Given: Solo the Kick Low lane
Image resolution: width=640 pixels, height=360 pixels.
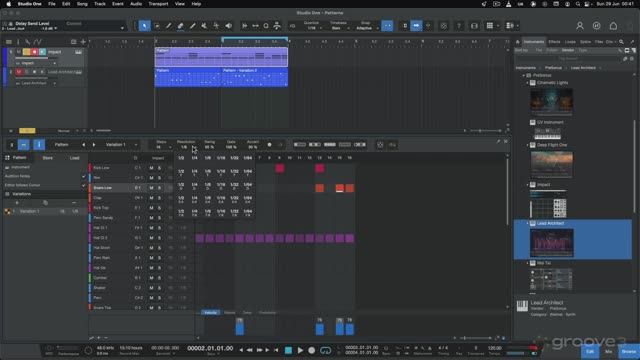Looking at the screenshot, I should click(160, 168).
